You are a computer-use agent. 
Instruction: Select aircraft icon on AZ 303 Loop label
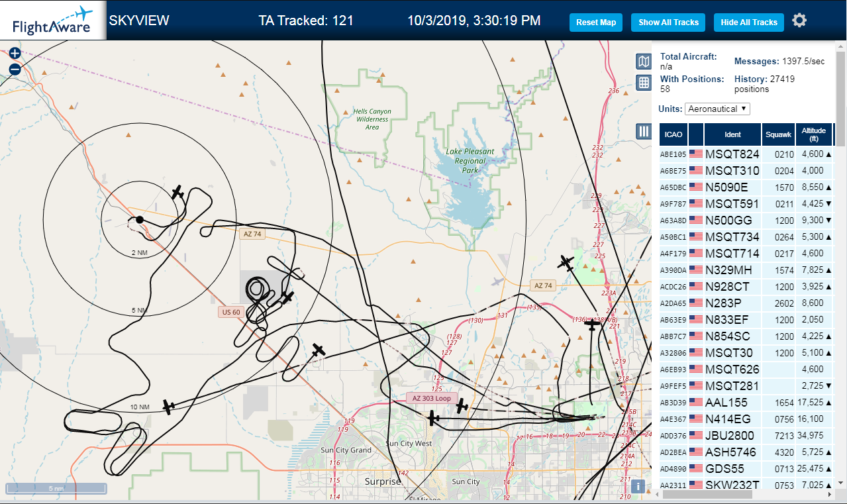(462, 406)
